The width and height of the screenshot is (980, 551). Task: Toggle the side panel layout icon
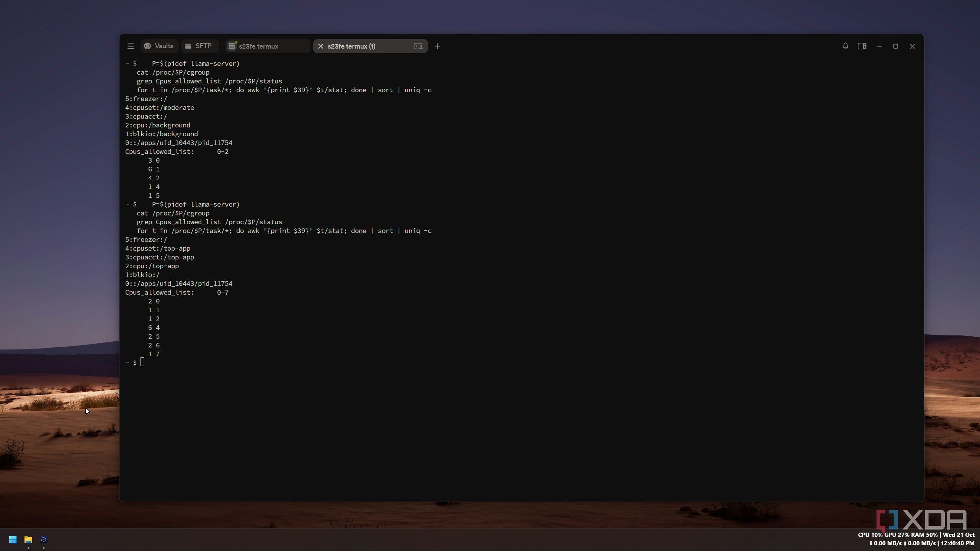point(862,46)
